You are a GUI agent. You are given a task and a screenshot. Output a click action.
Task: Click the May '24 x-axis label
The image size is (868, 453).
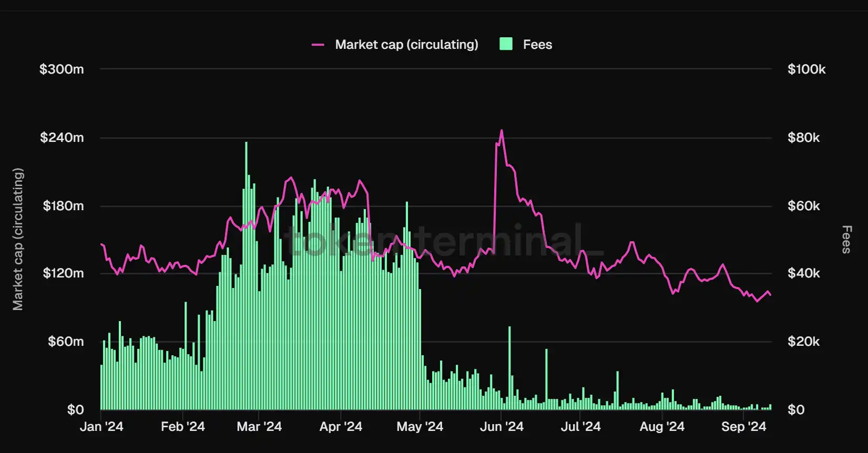(420, 426)
